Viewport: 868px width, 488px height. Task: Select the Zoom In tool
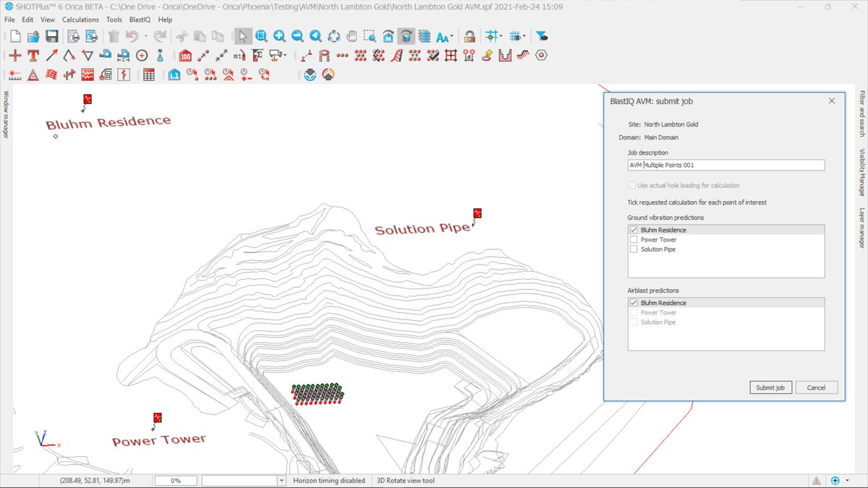(279, 35)
